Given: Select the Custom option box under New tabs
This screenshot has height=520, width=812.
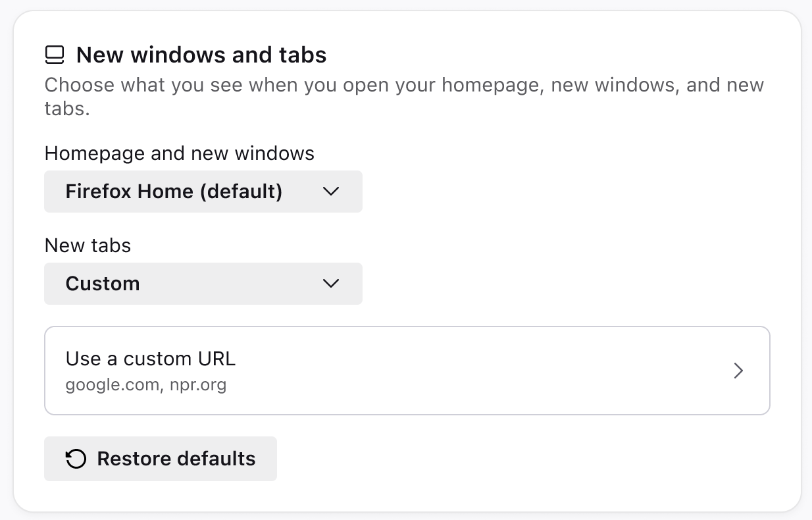Looking at the screenshot, I should pyautogui.click(x=203, y=284).
